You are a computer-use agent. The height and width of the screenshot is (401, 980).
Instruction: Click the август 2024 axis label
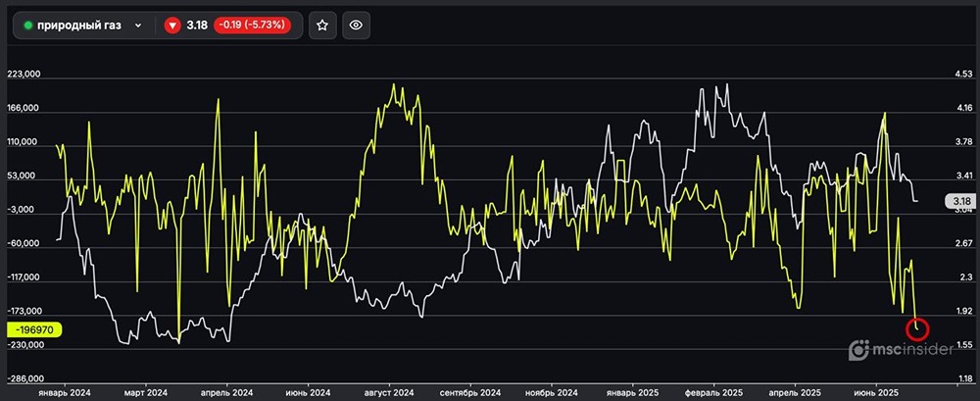click(x=389, y=392)
